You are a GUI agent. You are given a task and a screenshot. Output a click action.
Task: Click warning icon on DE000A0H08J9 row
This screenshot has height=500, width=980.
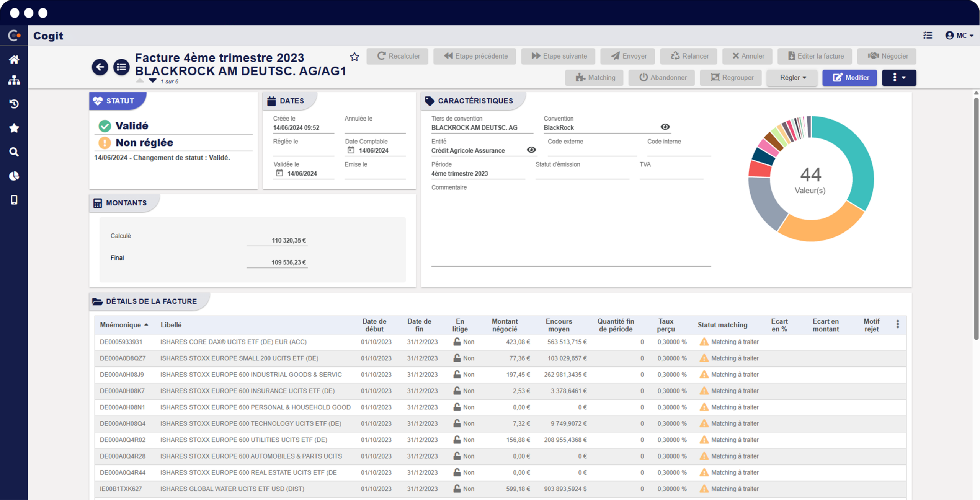click(x=704, y=375)
